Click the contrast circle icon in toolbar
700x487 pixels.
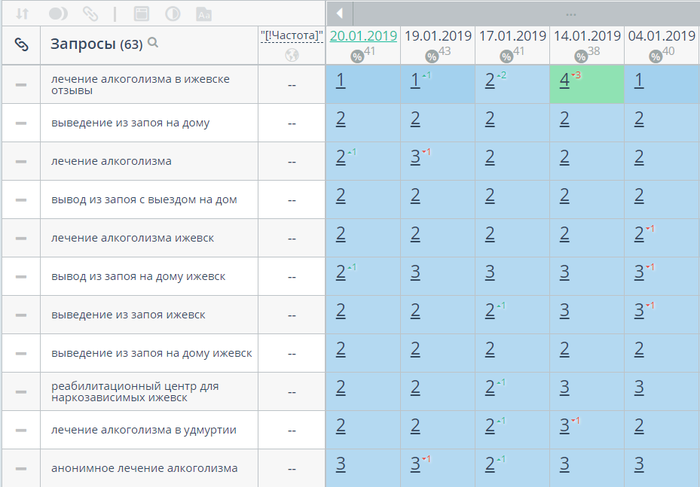tap(172, 14)
